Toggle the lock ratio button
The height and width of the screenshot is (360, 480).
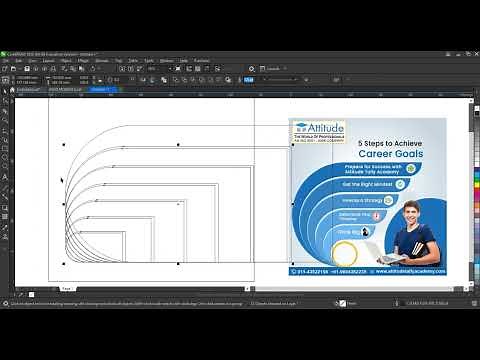click(x=100, y=80)
